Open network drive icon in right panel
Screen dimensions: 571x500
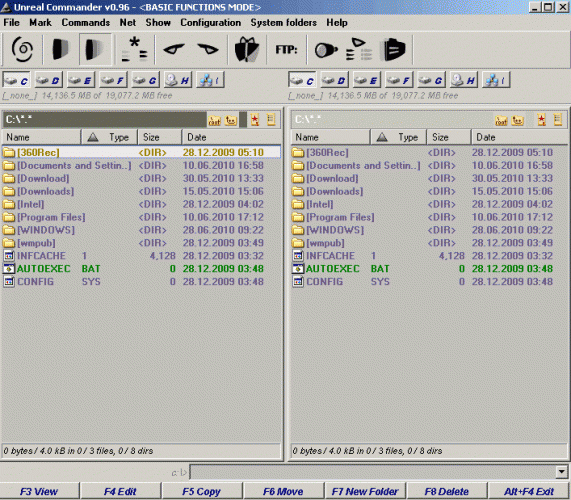[496, 80]
